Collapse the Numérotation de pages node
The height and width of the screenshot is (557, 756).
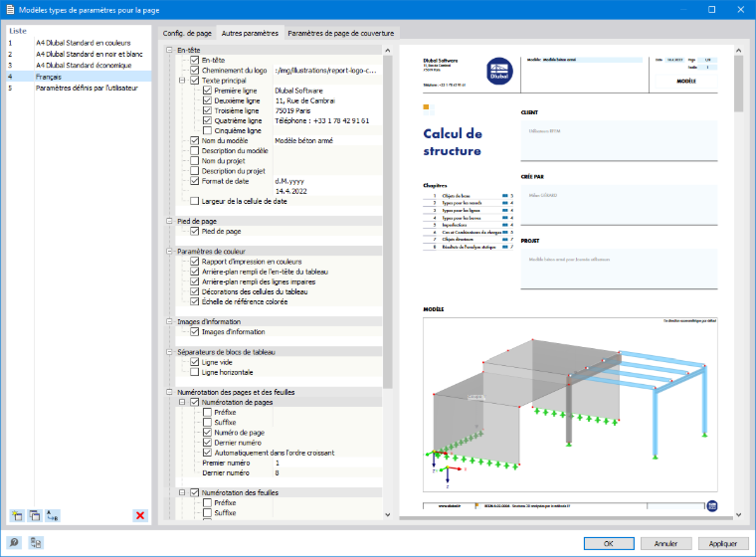point(182,402)
